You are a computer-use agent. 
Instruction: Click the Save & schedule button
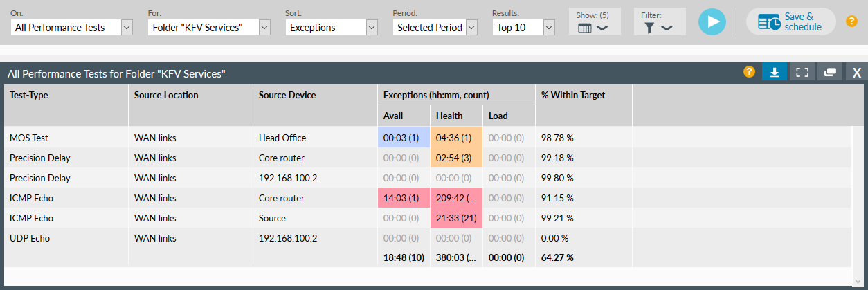point(790,21)
